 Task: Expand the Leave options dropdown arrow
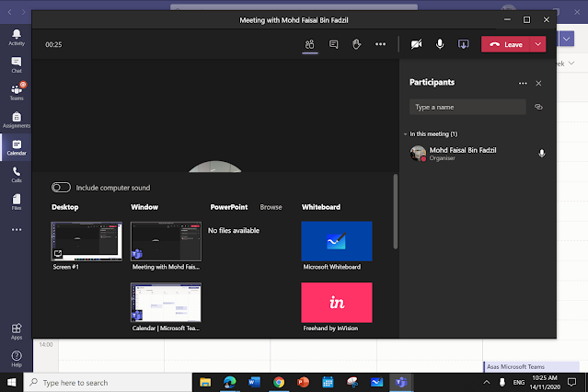click(x=537, y=44)
